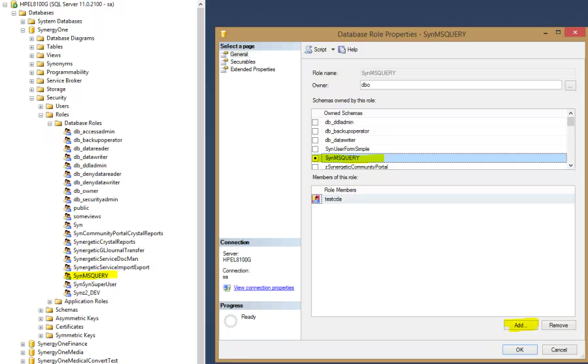Select the testcda member icon

tap(317, 199)
